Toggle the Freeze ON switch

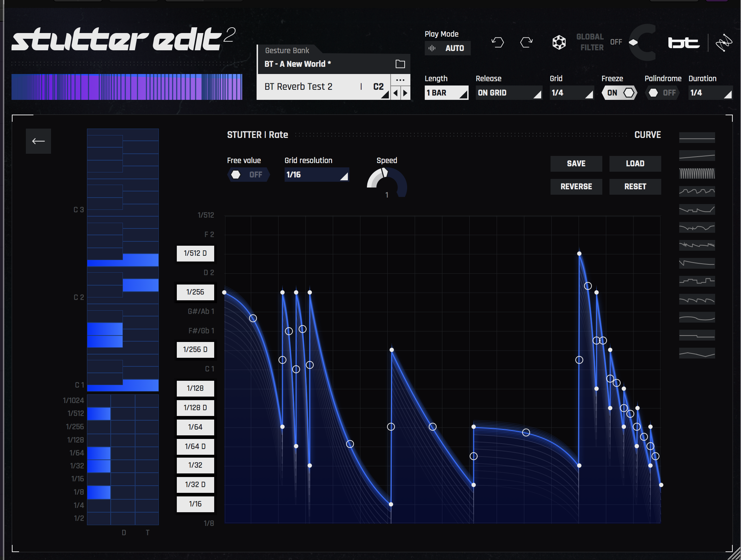tap(620, 93)
